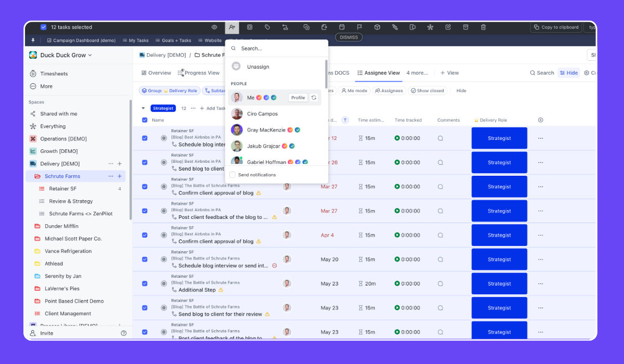Open the due date calendar icon in toolbar
The width and height of the screenshot is (624, 364).
coord(342,27)
